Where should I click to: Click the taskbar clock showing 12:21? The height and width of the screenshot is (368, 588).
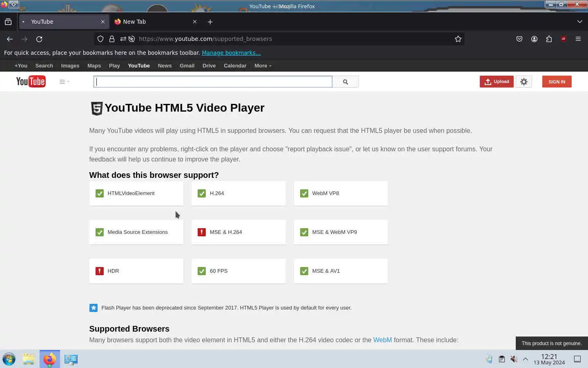549,359
